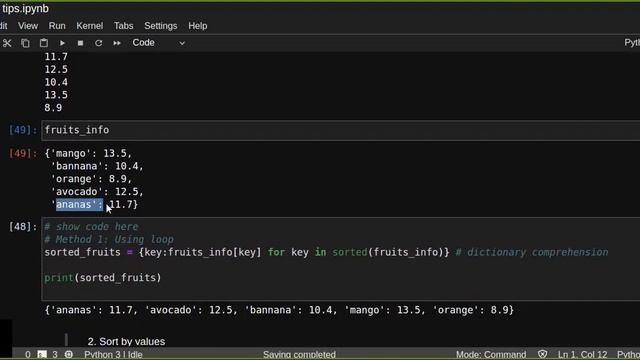Click the print(sorted_fruits) code line
This screenshot has width=640, height=360.
[103, 278]
